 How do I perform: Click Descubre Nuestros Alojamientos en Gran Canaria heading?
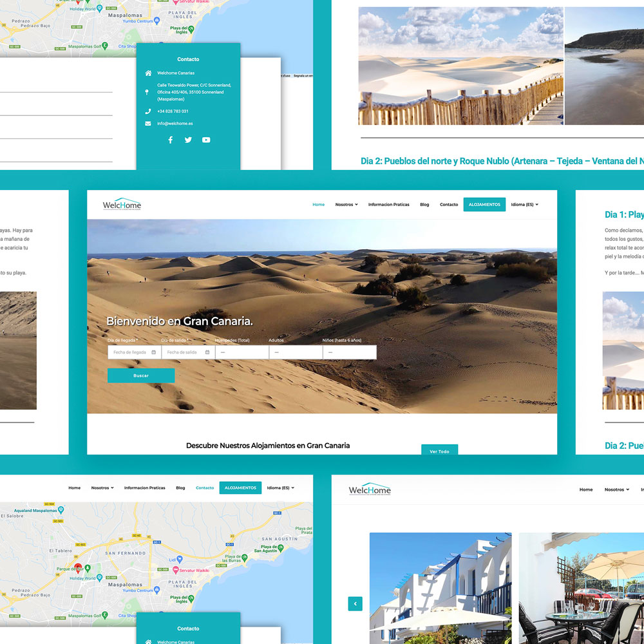(x=268, y=446)
